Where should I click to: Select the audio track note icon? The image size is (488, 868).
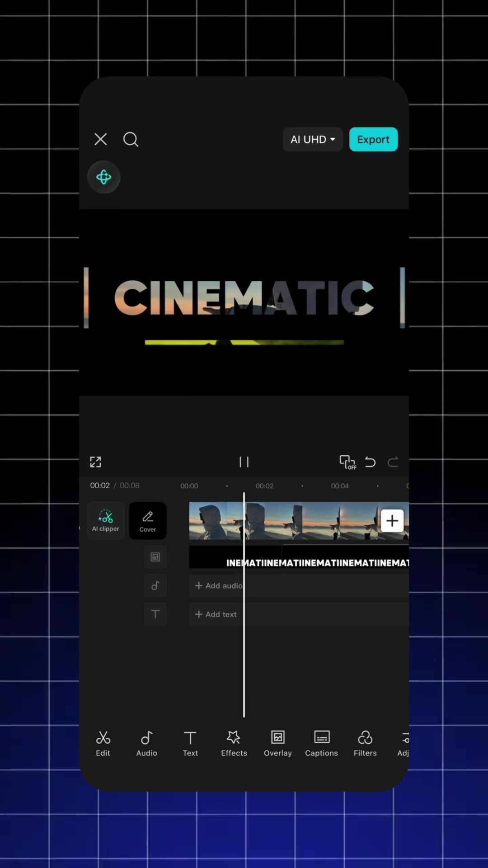click(155, 585)
